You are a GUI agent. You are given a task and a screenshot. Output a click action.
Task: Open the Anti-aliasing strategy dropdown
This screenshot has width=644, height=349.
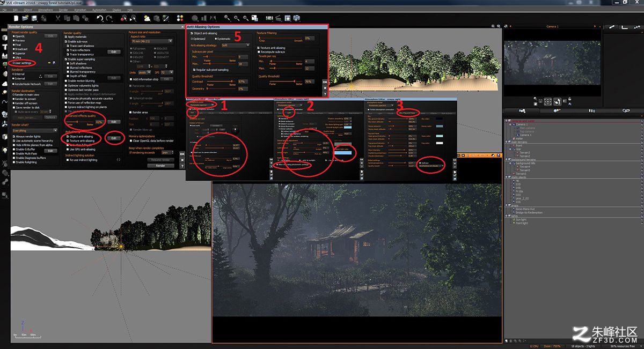[x=236, y=46]
